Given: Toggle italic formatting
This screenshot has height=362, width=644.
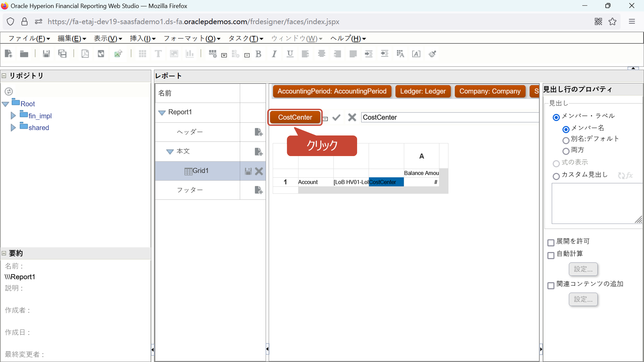Looking at the screenshot, I should point(274,54).
